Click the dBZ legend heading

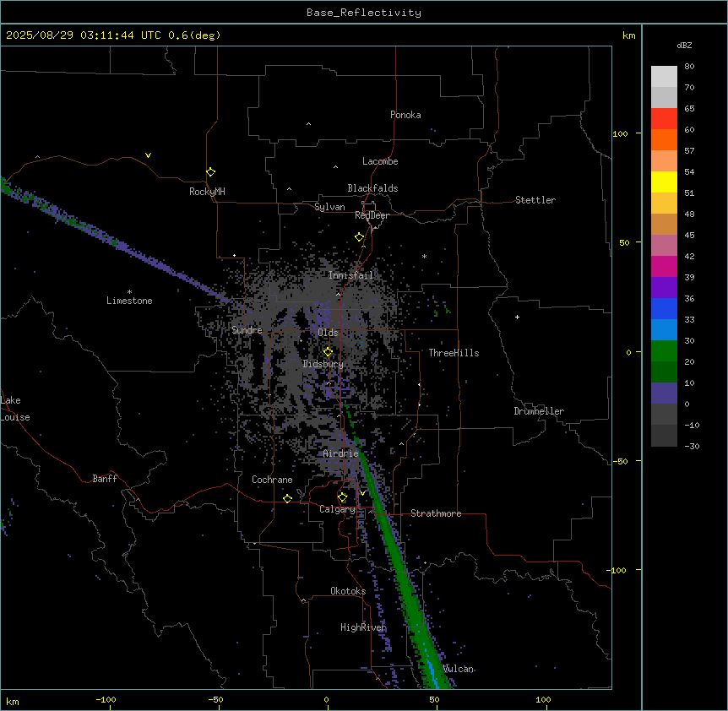[684, 46]
